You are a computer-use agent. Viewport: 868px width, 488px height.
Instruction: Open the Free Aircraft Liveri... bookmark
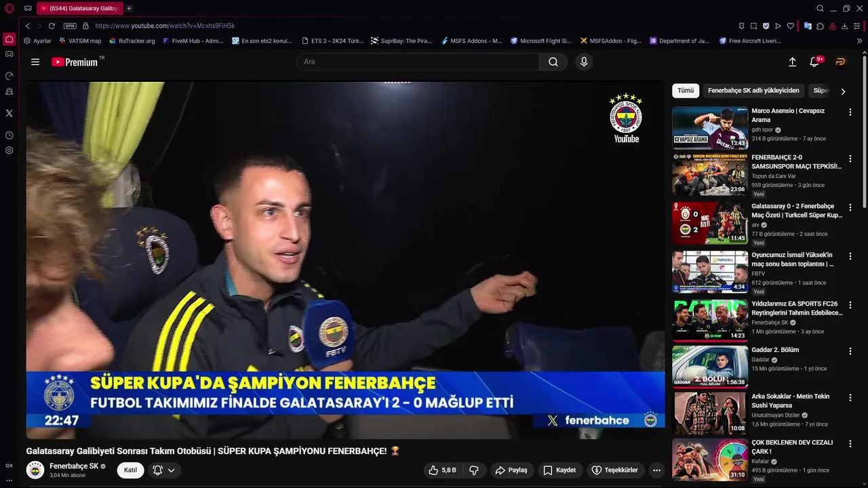click(749, 41)
